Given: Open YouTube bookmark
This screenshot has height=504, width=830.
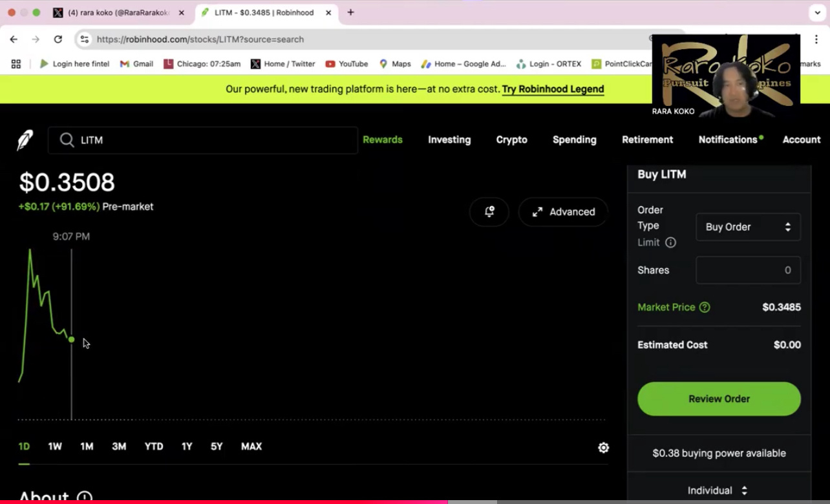Looking at the screenshot, I should click(x=346, y=64).
